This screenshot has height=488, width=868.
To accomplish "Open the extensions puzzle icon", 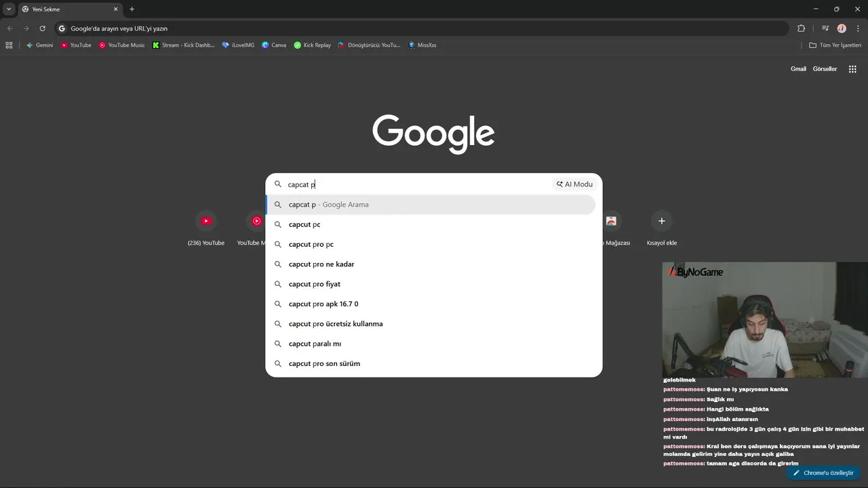I will point(801,28).
